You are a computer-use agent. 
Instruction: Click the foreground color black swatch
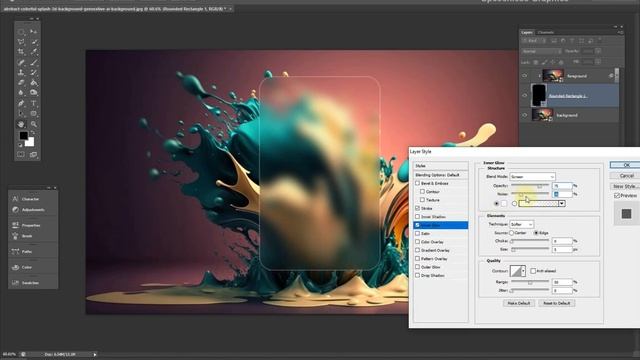(x=24, y=136)
